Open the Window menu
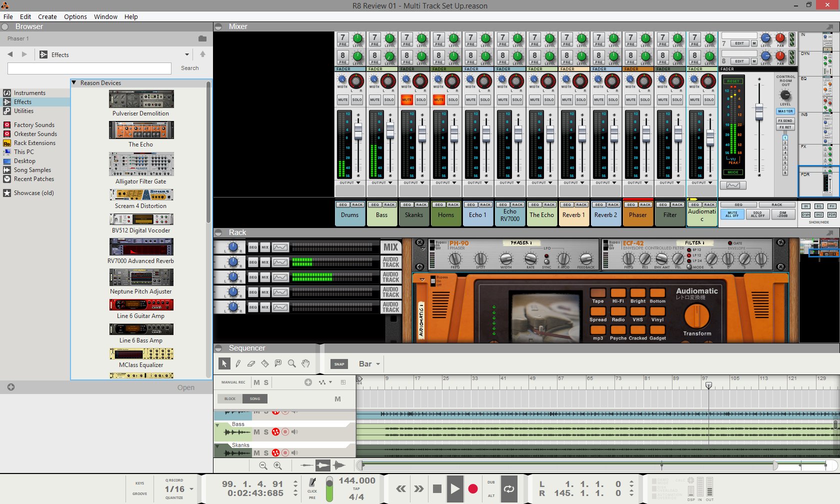840x504 pixels. coord(105,16)
